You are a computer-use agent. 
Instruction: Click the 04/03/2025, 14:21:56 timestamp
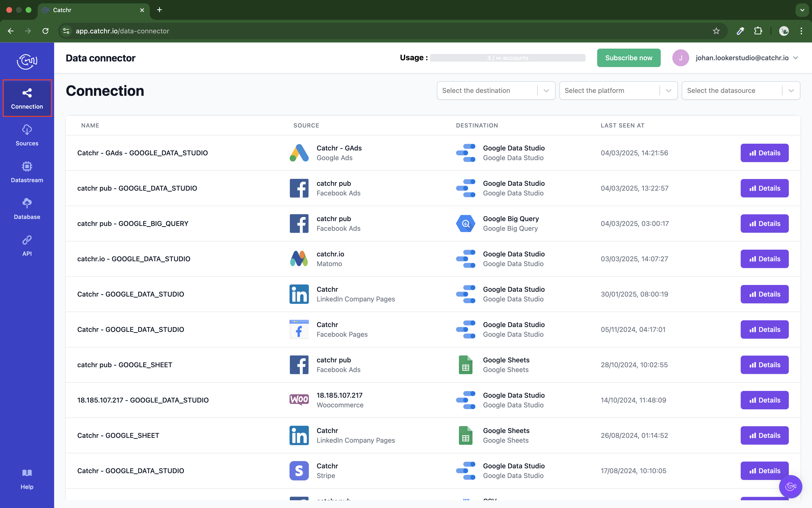tap(634, 153)
